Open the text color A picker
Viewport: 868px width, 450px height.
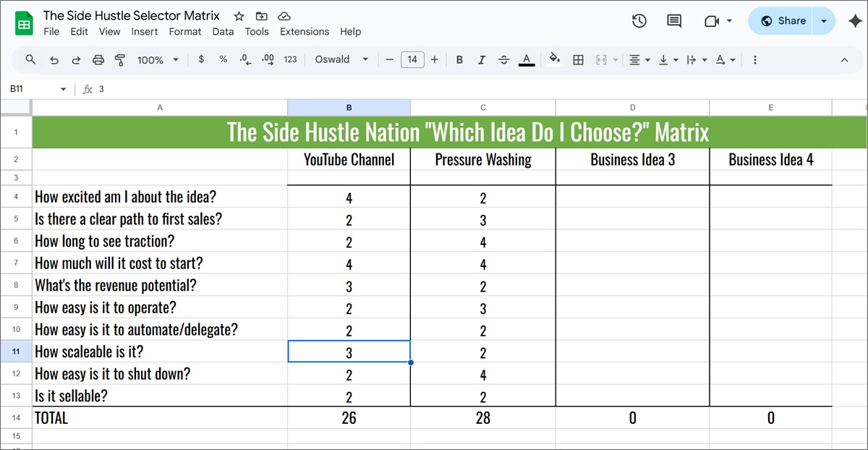point(527,59)
